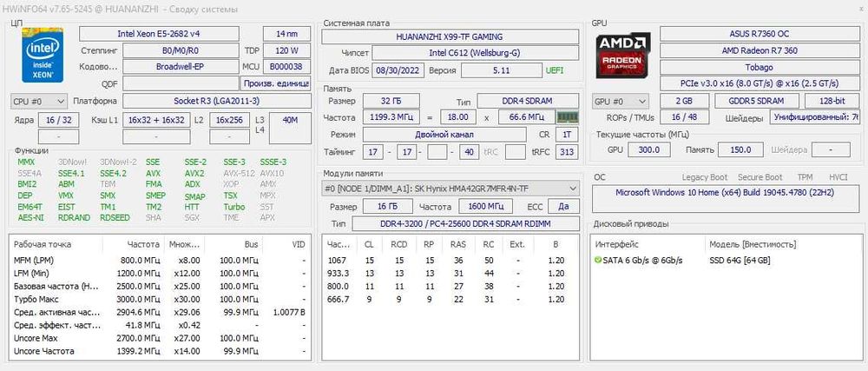
Task: Click the Рабочая точка column header
Action: pyautogui.click(x=43, y=244)
